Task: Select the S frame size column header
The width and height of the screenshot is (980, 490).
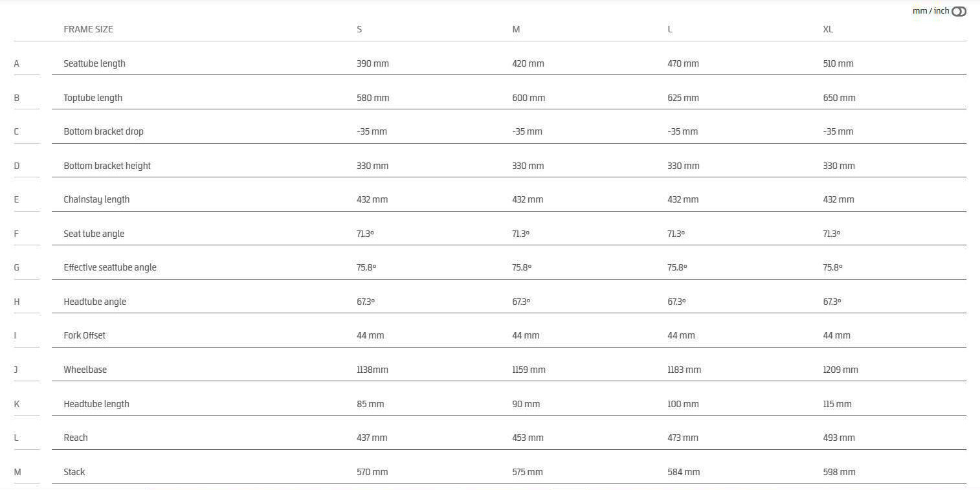Action: pyautogui.click(x=359, y=29)
